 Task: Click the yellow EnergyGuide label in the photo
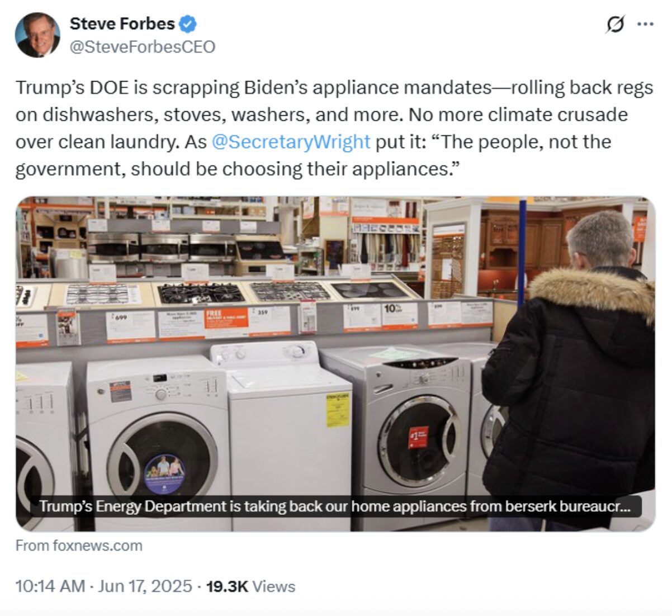click(338, 410)
